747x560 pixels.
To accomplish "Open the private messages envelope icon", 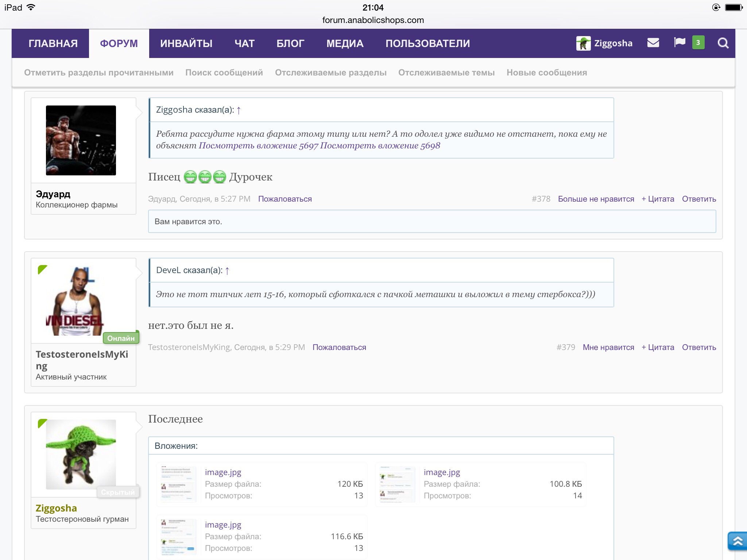I will [x=653, y=43].
